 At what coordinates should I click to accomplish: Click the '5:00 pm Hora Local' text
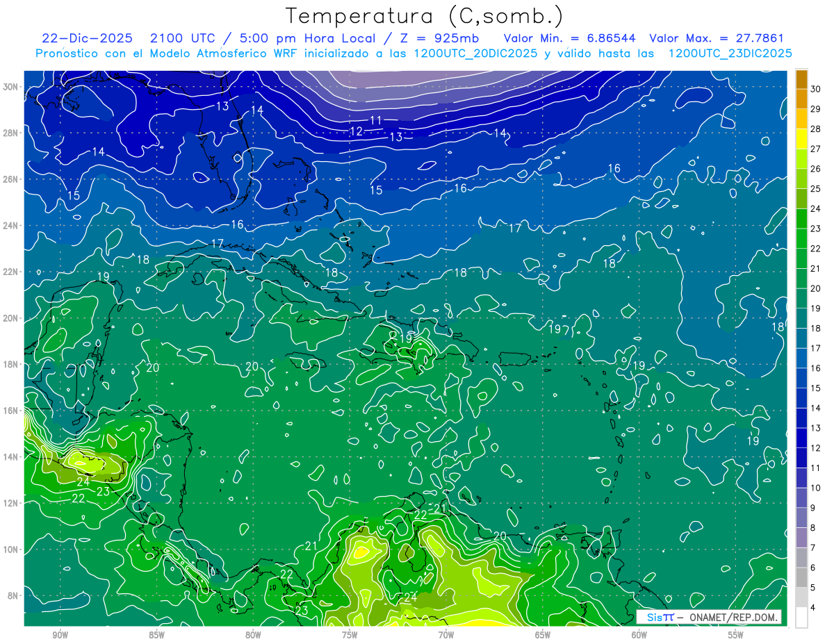[306, 38]
